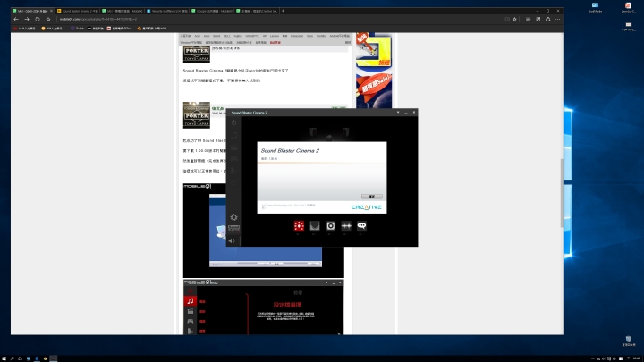
Task: Switch to the third browser tab MSI
Action: [x=123, y=11]
